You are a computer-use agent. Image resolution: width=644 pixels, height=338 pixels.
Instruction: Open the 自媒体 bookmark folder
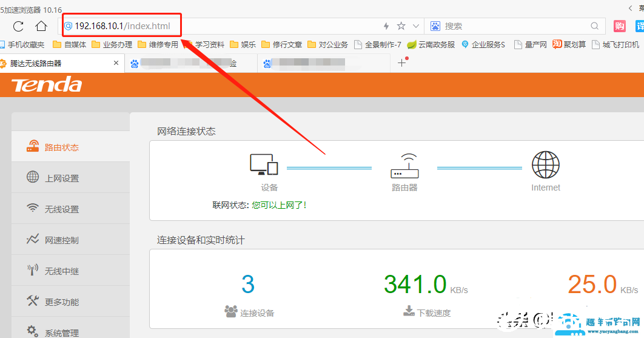click(x=70, y=44)
